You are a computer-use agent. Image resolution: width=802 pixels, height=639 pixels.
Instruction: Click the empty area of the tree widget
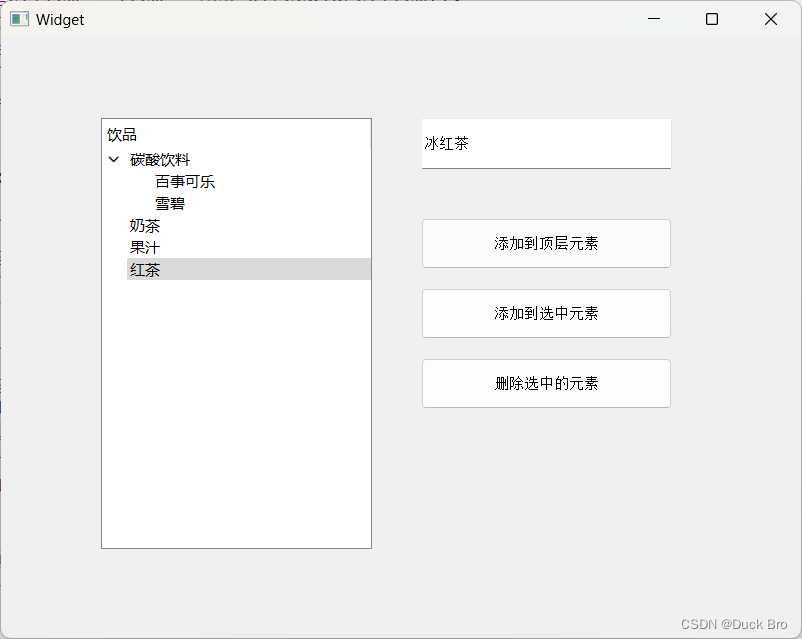[x=236, y=420]
